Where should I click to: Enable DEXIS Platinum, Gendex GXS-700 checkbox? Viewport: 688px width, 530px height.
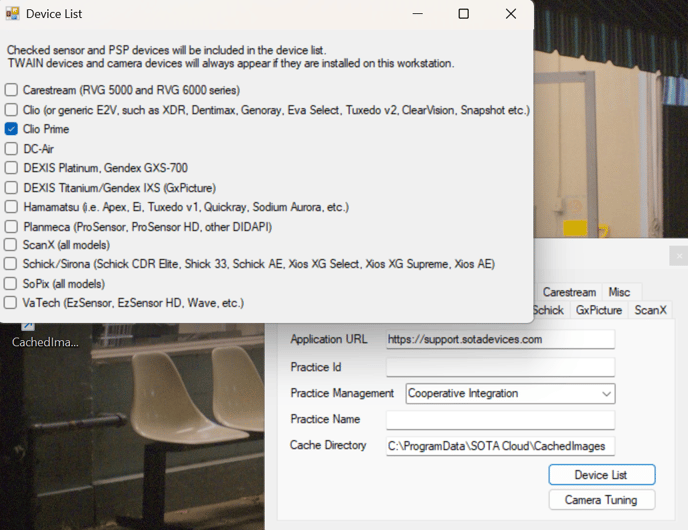coord(11,168)
